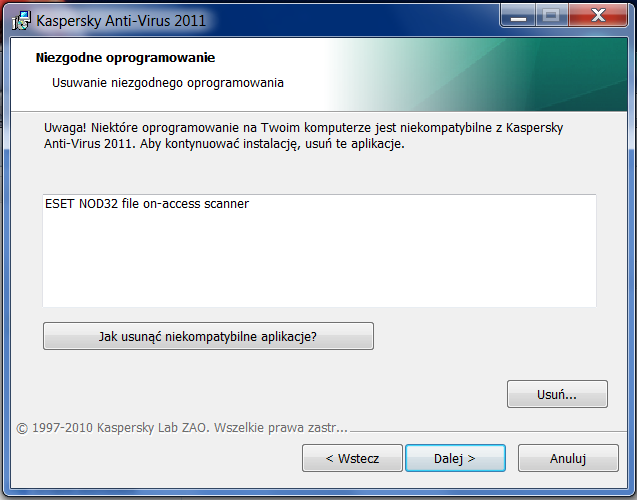Viewport: 639px width, 500px height.
Task: Go back with the < Wstecz button
Action: [x=352, y=458]
